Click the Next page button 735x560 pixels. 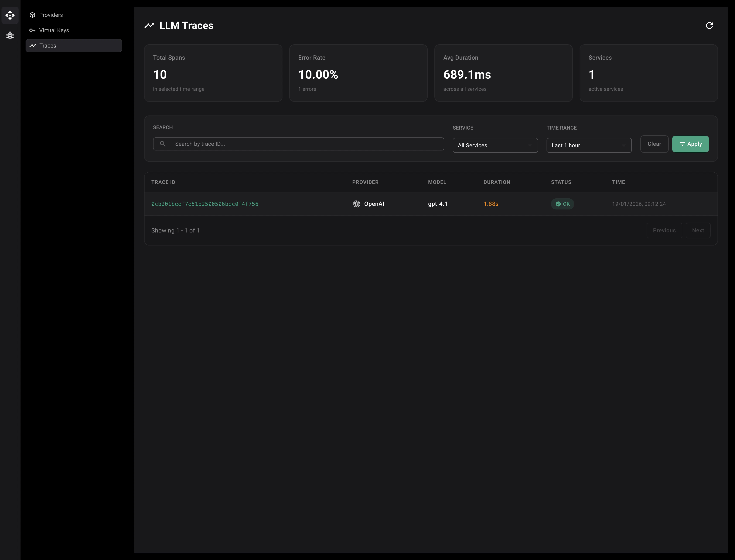coord(698,230)
